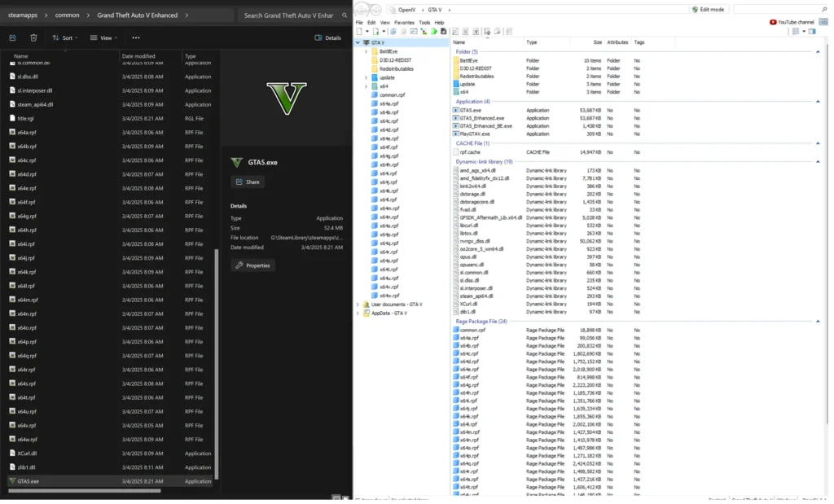Click the GTA5.exe V icon in File Explorer list
The height and width of the screenshot is (504, 834).
pos(12,481)
